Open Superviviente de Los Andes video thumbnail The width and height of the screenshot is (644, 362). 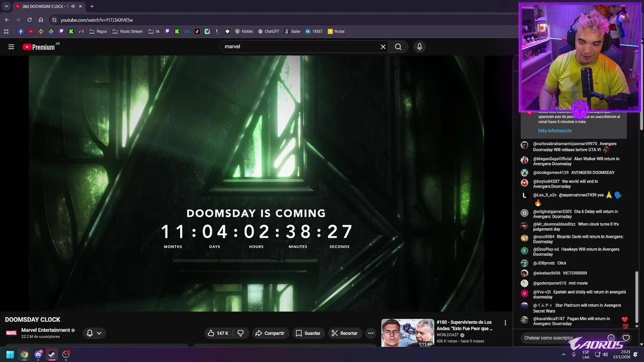pos(408,333)
